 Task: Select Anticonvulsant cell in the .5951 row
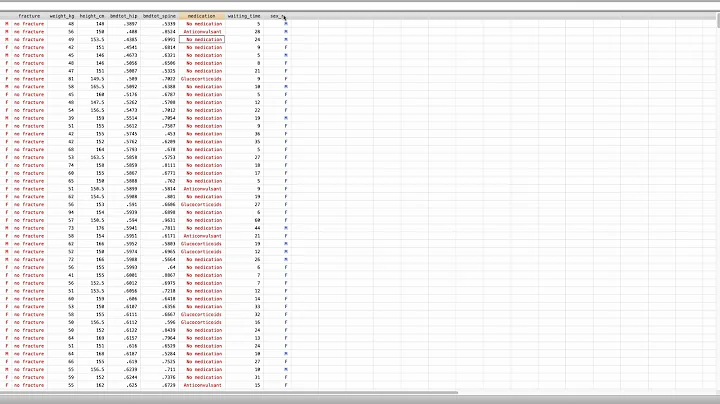click(202, 236)
